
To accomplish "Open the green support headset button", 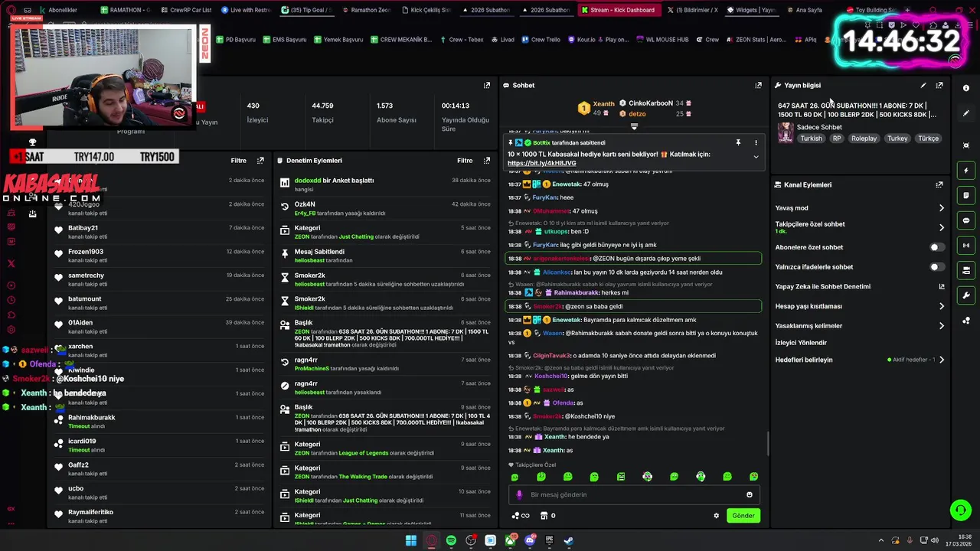I will tap(959, 510).
